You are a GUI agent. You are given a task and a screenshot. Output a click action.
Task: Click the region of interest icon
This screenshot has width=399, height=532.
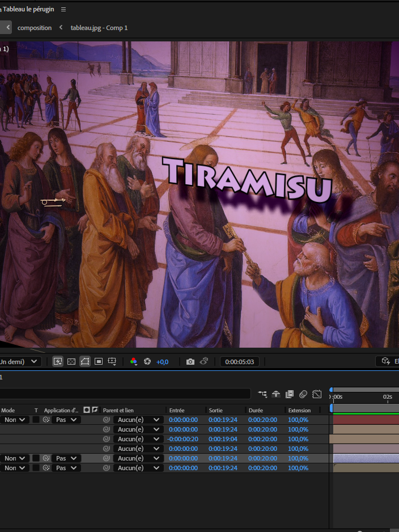coord(99,361)
